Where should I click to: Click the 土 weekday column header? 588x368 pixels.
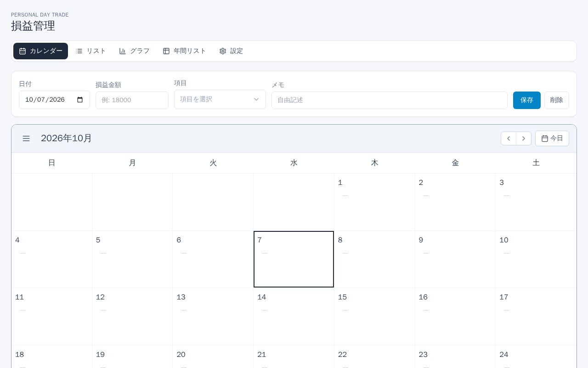536,163
